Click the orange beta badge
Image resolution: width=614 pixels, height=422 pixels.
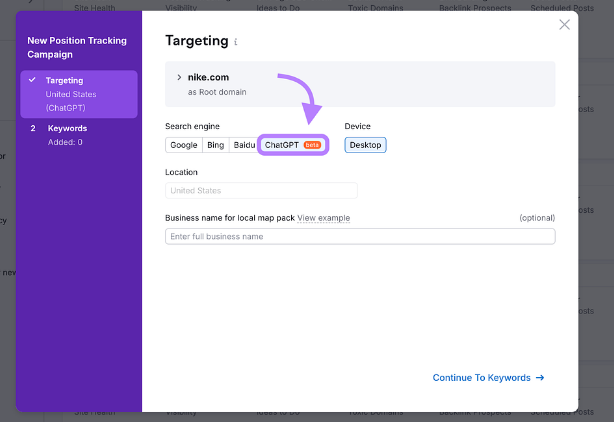pos(312,145)
